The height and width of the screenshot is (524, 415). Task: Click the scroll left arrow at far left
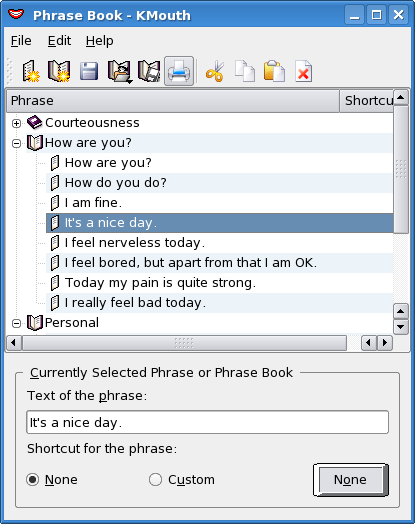tap(14, 343)
